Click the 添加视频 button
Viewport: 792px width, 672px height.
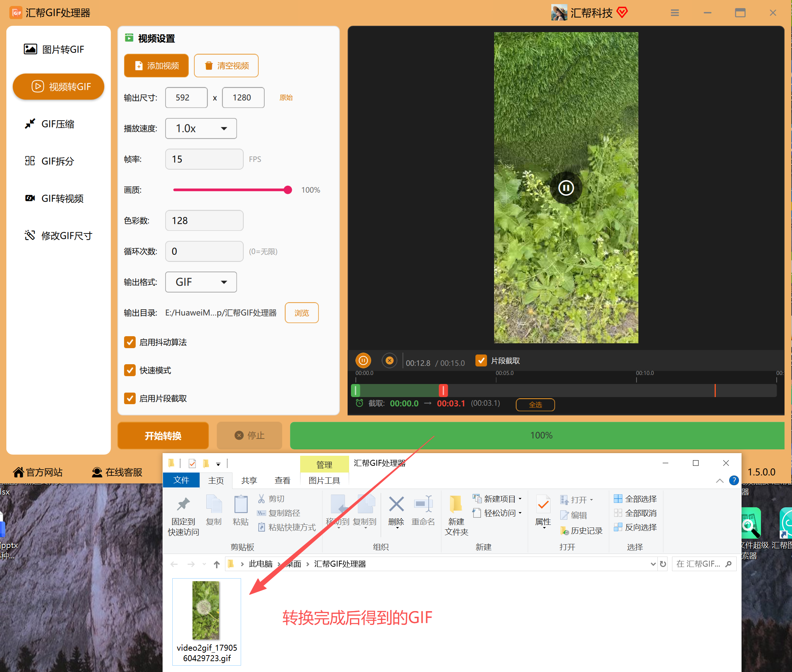point(156,65)
